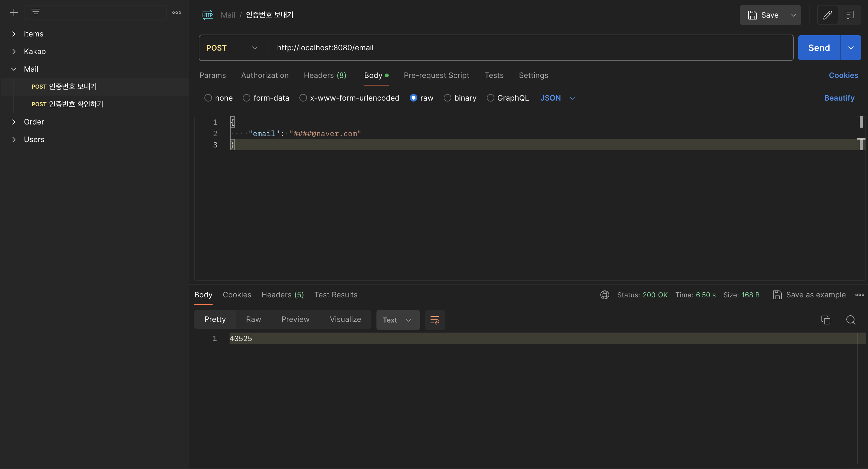Switch to the Authorization tab

pos(265,75)
